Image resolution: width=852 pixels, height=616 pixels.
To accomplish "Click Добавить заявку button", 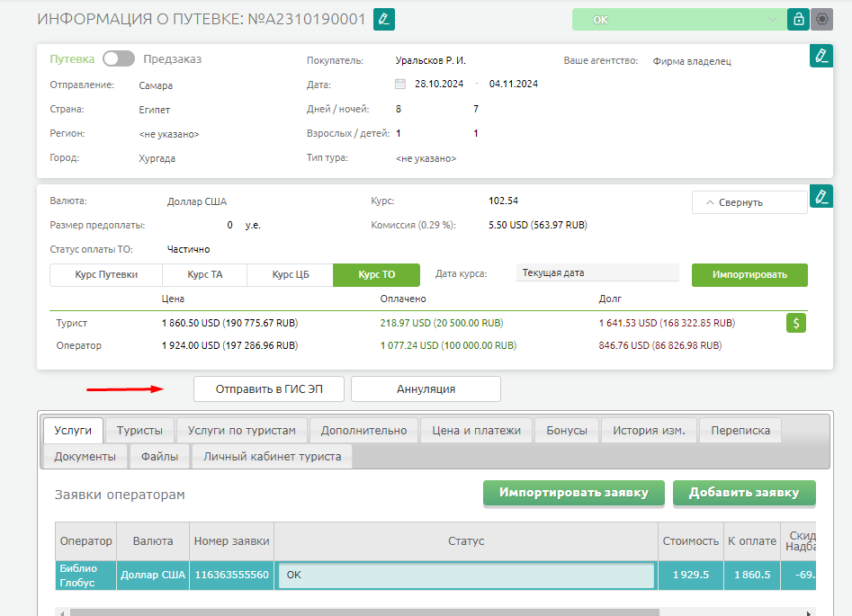I will click(x=744, y=493).
